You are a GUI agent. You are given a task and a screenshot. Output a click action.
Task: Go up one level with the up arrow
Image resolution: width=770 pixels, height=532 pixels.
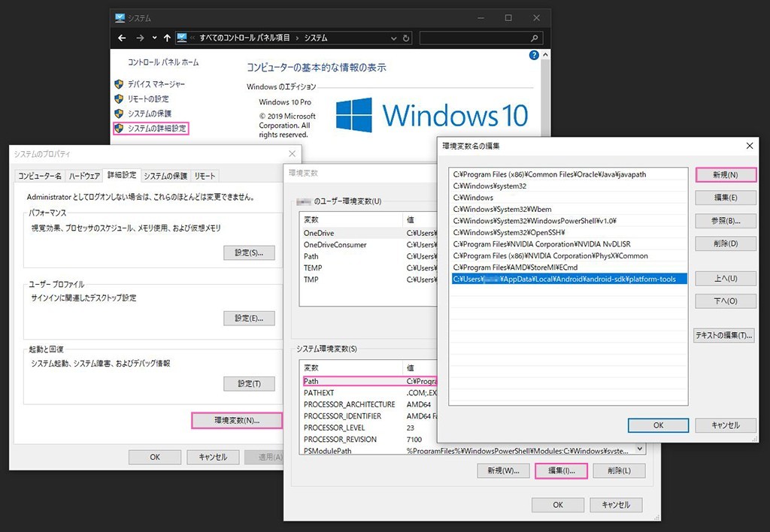(167, 38)
